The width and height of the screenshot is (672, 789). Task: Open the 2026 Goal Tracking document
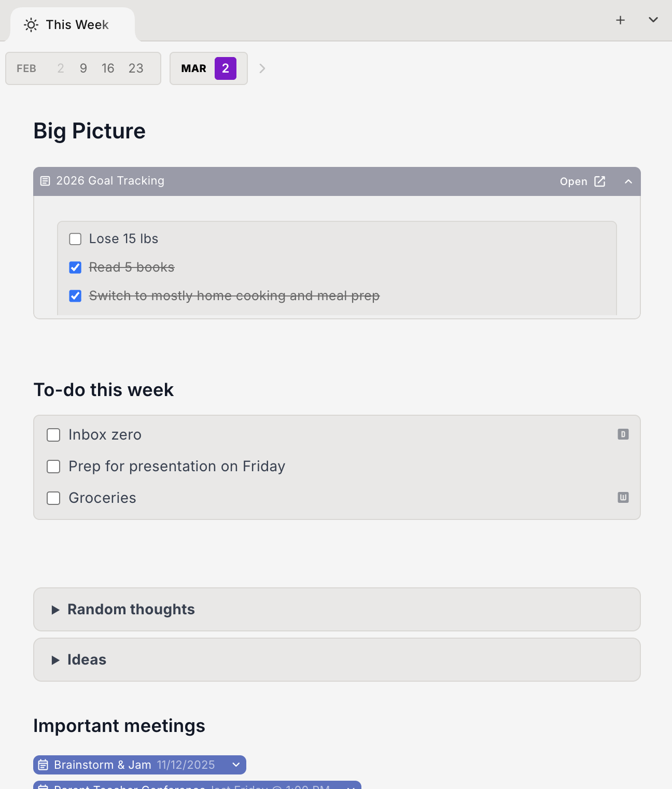coord(573,181)
